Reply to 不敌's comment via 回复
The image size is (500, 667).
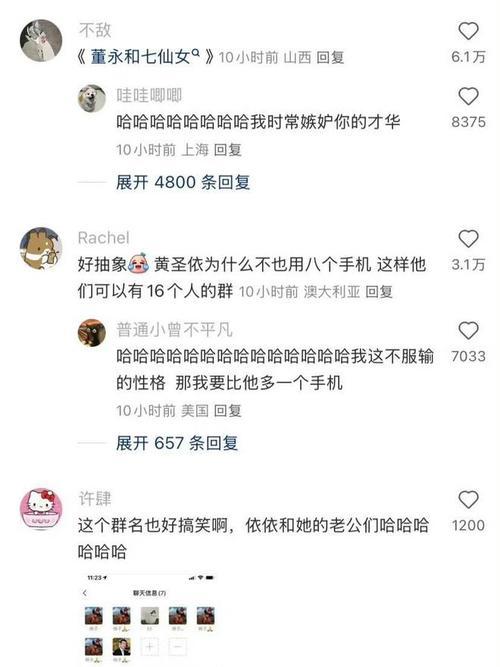[x=330, y=57]
